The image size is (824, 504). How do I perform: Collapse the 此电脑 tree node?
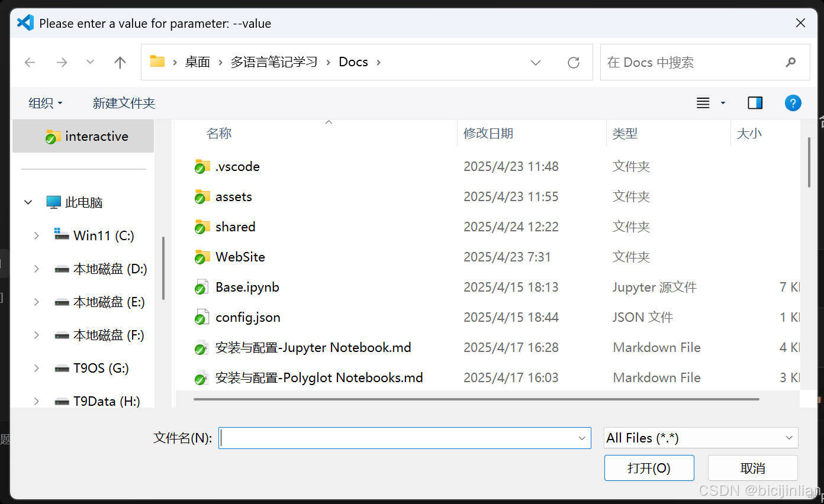28,202
